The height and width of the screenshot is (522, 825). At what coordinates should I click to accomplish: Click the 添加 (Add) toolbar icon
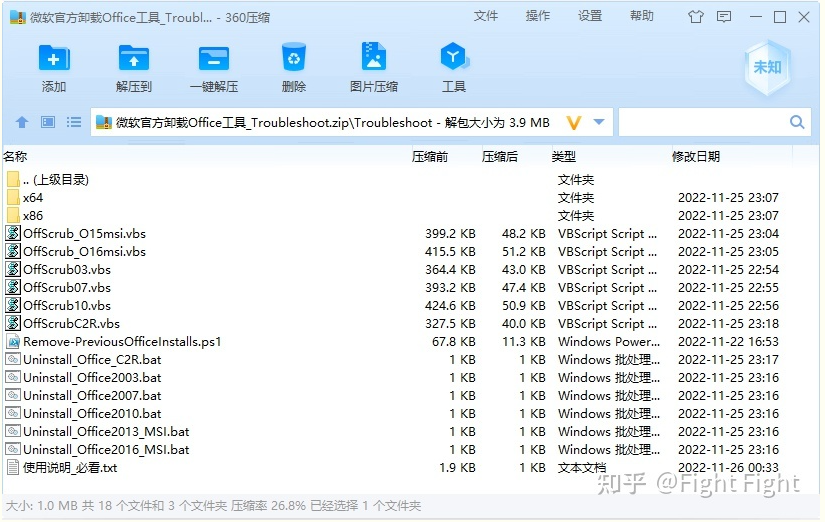(54, 58)
